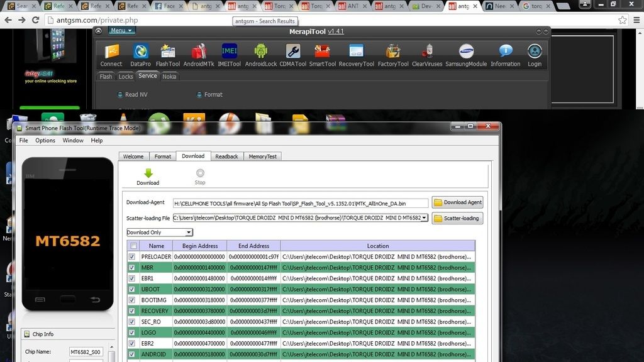Click the Download Agent browse button
Image resolution: width=644 pixels, height=362 pixels.
click(457, 202)
